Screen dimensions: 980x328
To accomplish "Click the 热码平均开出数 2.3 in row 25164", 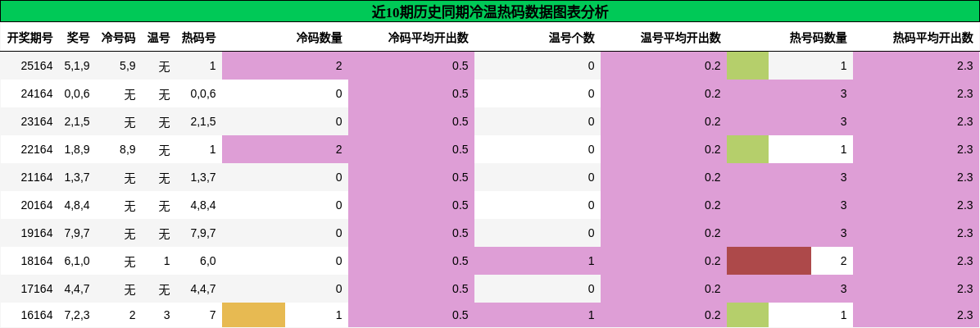I will point(965,66).
